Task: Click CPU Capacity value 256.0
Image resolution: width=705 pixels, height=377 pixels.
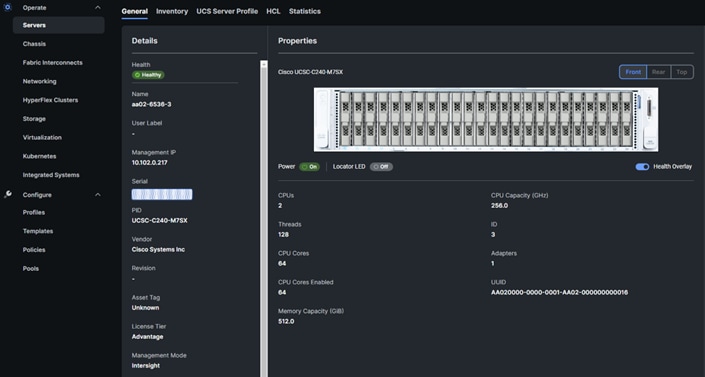Action: click(500, 206)
